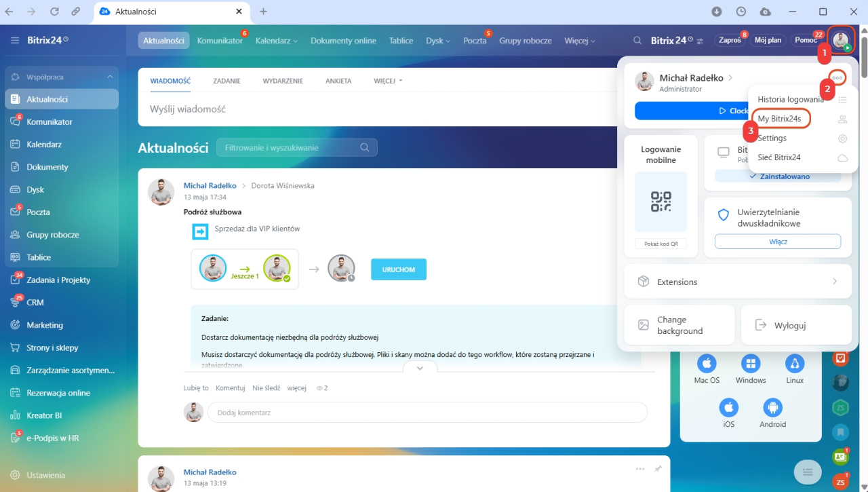This screenshot has width=868, height=492.
Task: Switch to the WYDARZENIE tab
Action: click(283, 81)
